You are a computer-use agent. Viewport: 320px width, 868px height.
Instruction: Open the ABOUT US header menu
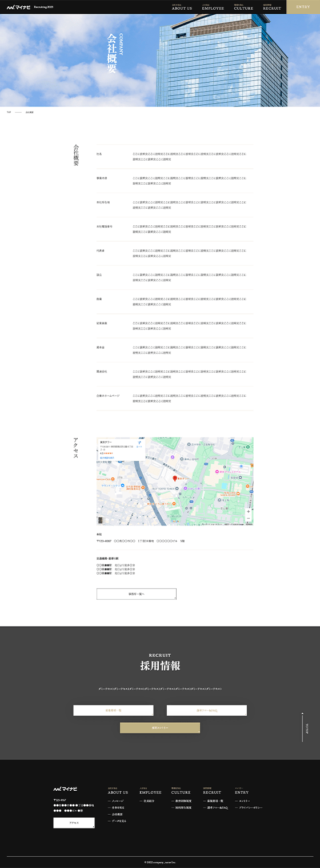point(182,7)
